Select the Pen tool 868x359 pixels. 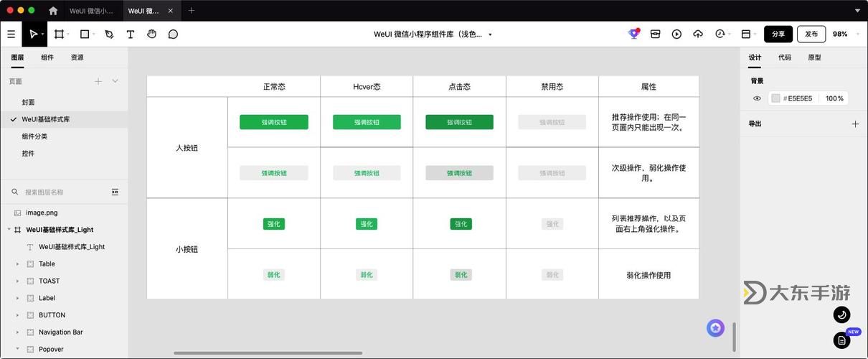[x=109, y=34]
